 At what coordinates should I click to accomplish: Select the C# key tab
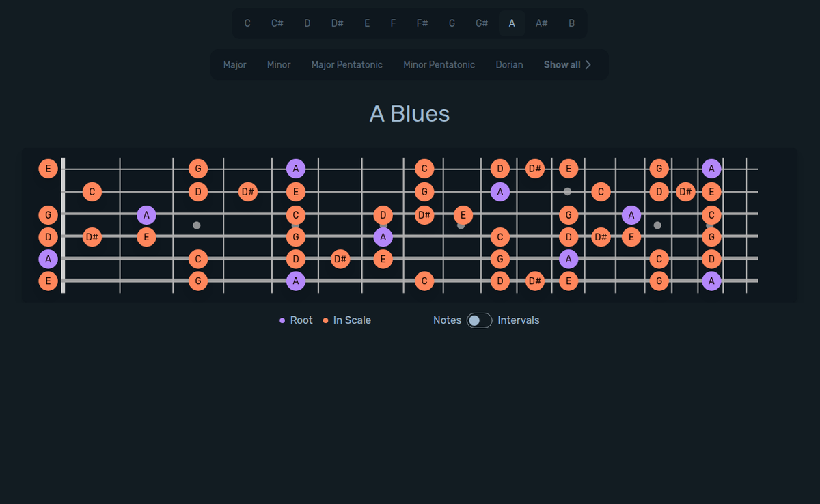click(x=277, y=23)
